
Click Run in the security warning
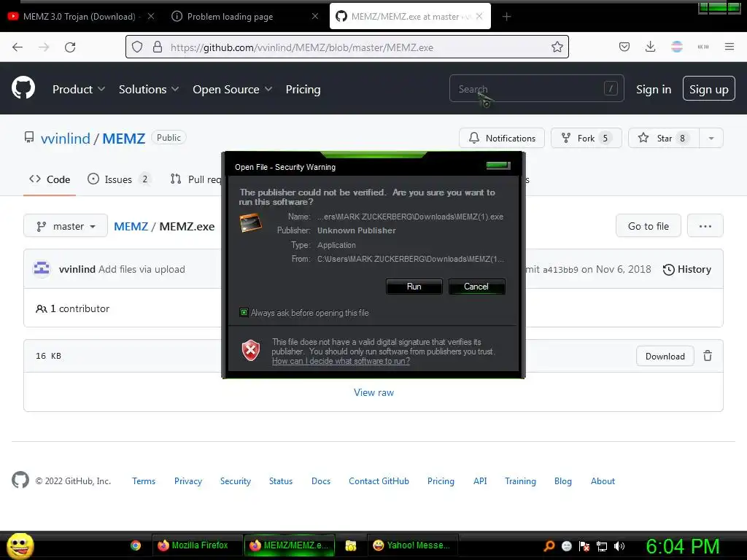click(414, 286)
